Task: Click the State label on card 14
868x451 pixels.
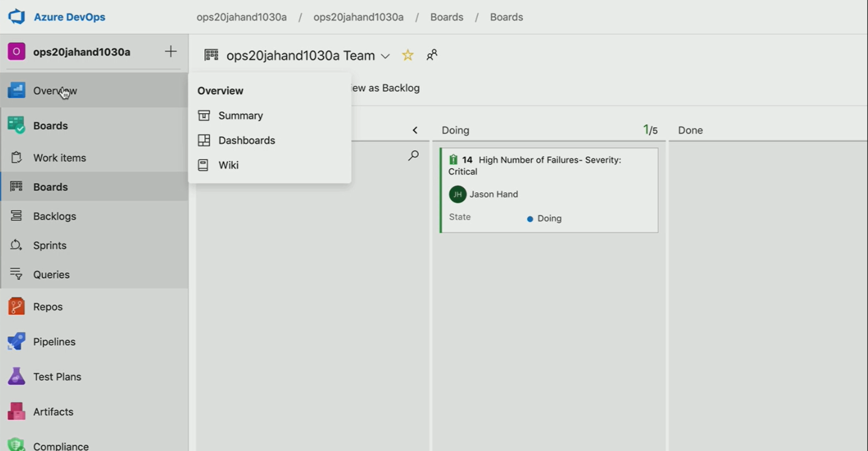Action: [x=459, y=217]
